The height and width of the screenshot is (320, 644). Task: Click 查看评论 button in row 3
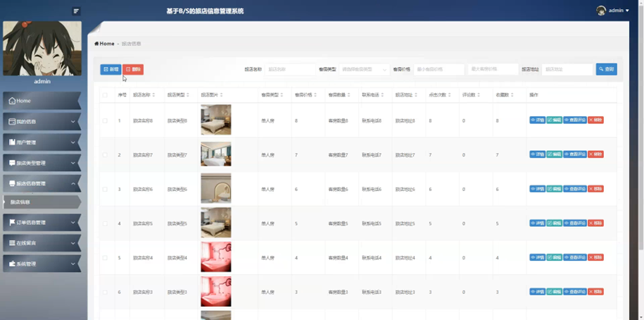click(574, 189)
